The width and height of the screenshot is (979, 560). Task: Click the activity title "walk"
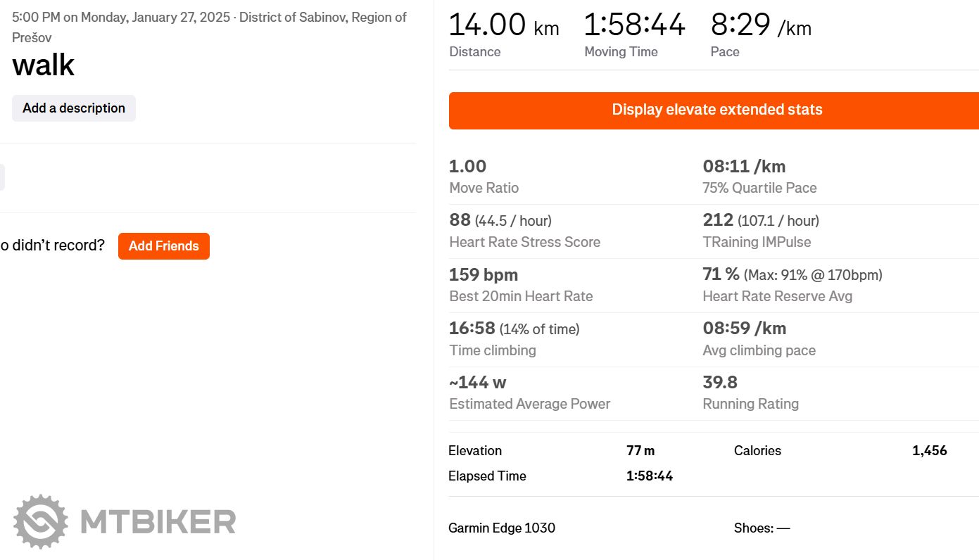pyautogui.click(x=44, y=65)
